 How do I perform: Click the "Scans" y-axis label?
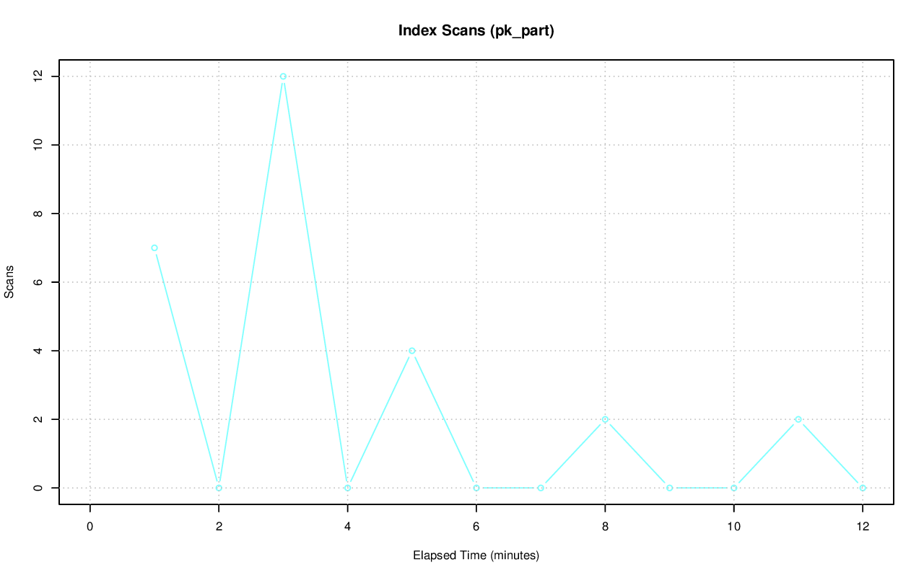pyautogui.click(x=9, y=282)
